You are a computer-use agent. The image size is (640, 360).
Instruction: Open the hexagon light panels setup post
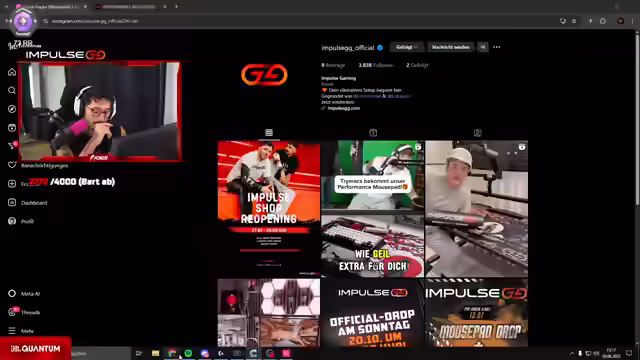pyautogui.click(x=269, y=313)
